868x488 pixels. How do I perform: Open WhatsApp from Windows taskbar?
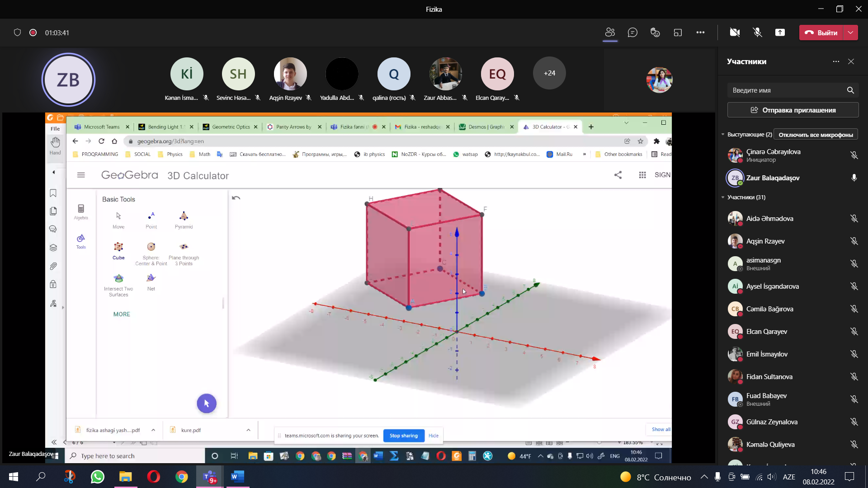97,477
